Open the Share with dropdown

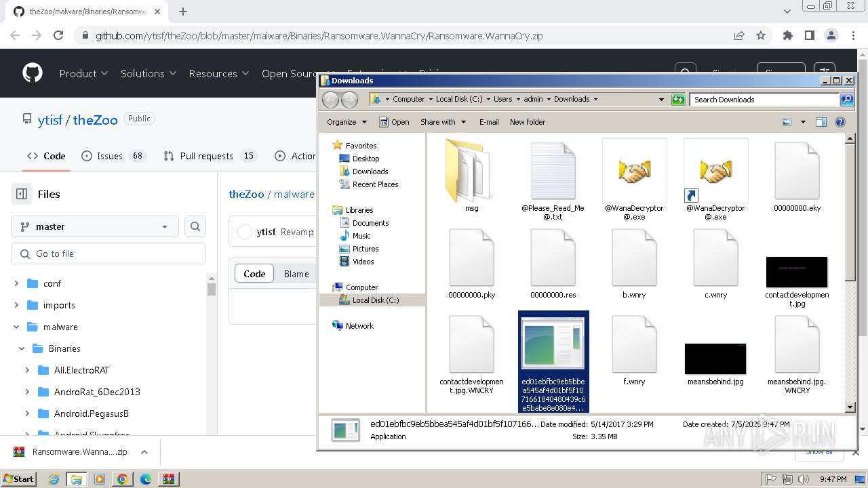[x=443, y=122]
